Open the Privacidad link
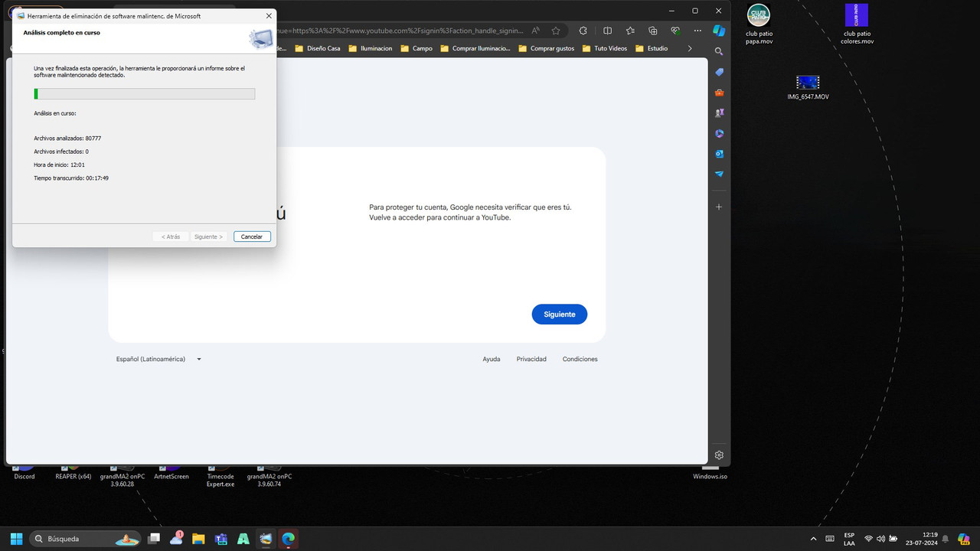This screenshot has width=980, height=551. 531,359
